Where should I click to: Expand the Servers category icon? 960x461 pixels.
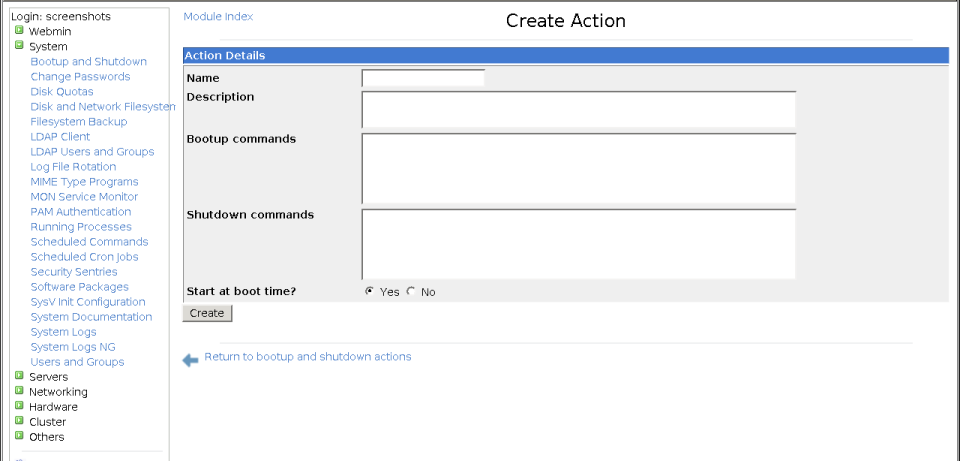tap(20, 376)
